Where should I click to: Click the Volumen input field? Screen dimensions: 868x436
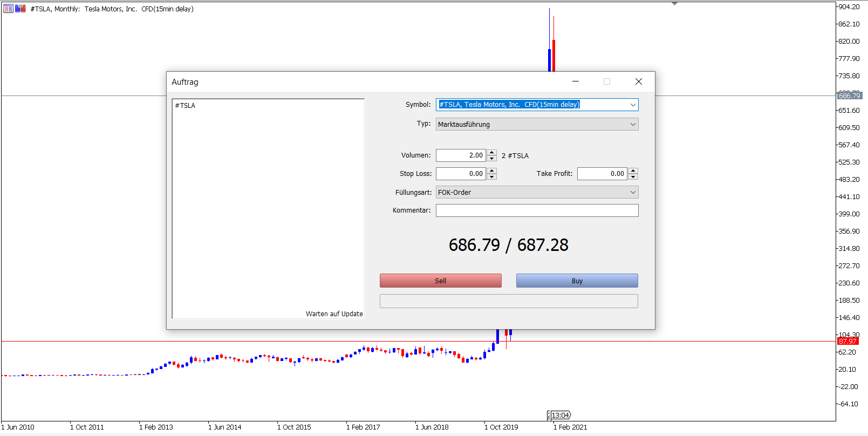461,155
